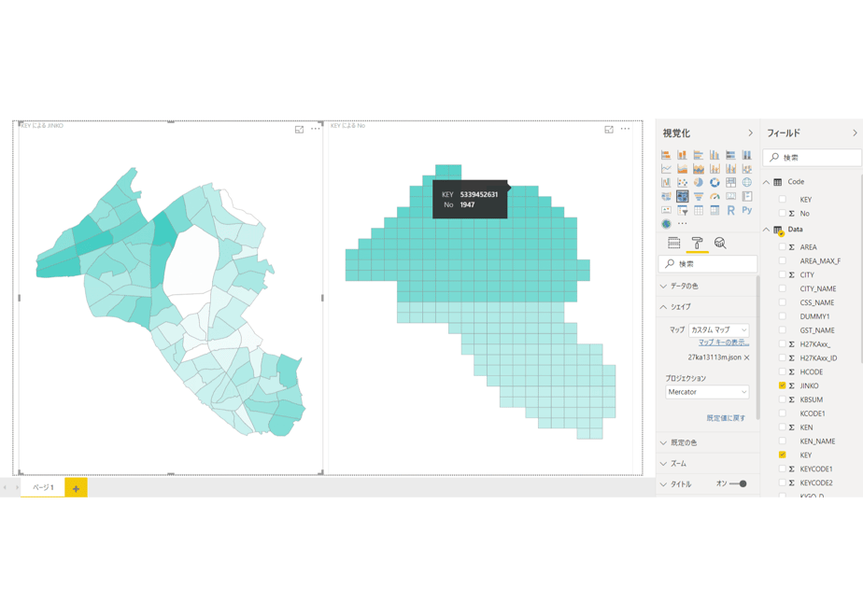The height and width of the screenshot is (616, 863).
Task: Check the No field under Code
Action: tap(782, 213)
